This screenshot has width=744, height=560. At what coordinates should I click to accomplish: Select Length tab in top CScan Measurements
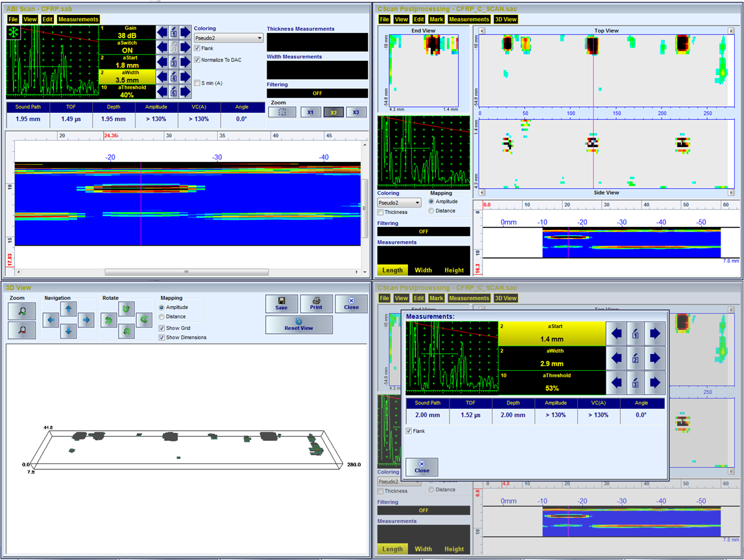click(392, 270)
